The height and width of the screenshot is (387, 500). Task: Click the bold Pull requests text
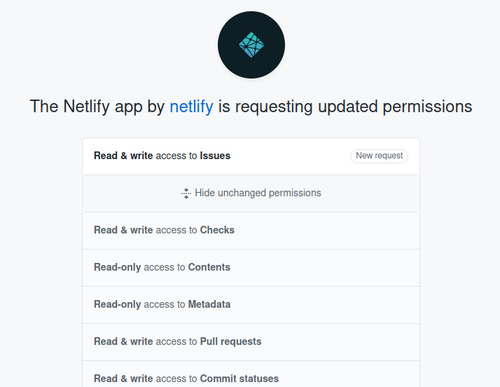click(x=230, y=342)
